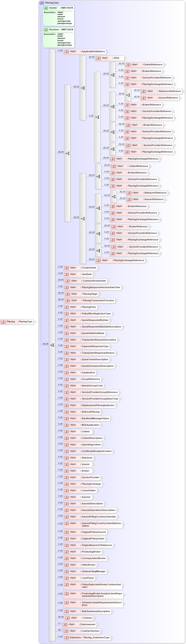Select the QuoteRequestedByDate element

[86, 320]
